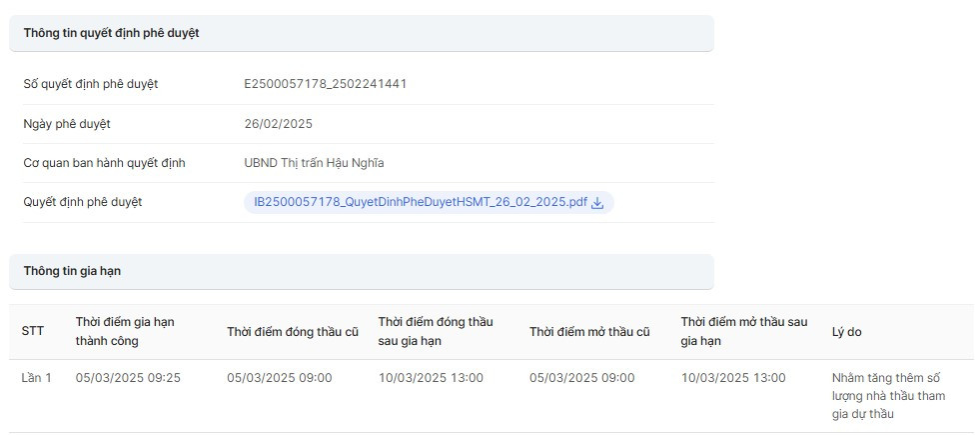
Task: Click the approval date 26/02/2025
Action: pyautogui.click(x=278, y=124)
